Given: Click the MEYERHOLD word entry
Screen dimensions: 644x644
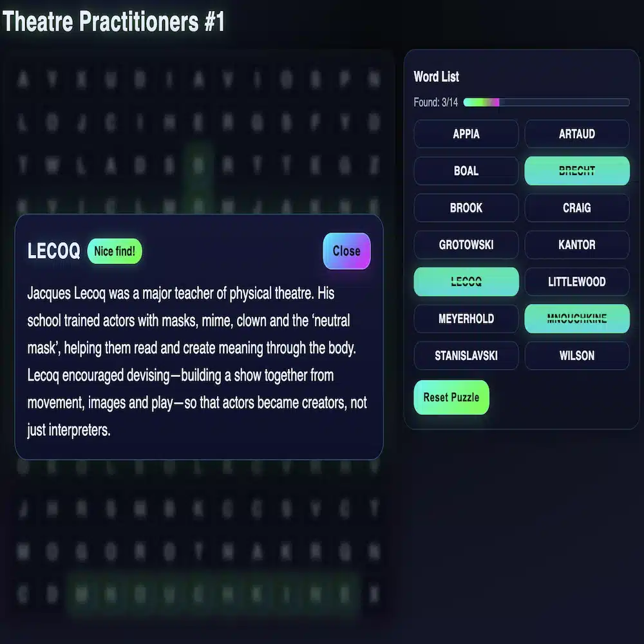Looking at the screenshot, I should pyautogui.click(x=466, y=318).
